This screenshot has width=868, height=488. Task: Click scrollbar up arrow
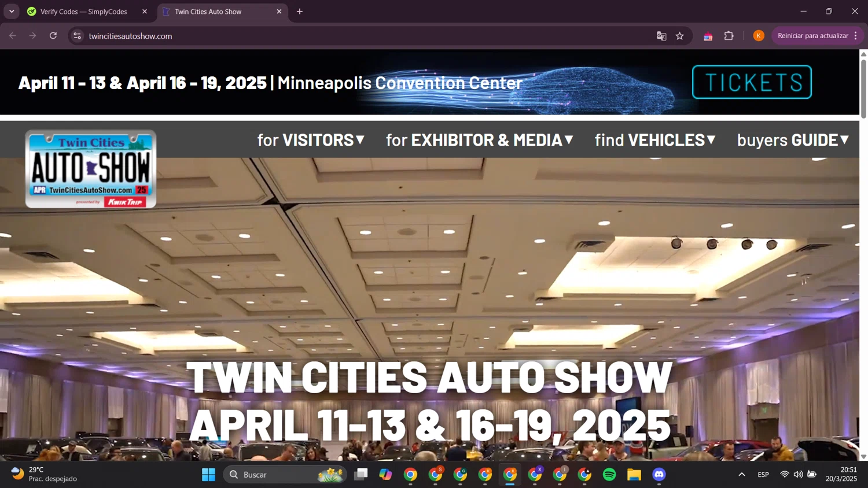pos(863,54)
